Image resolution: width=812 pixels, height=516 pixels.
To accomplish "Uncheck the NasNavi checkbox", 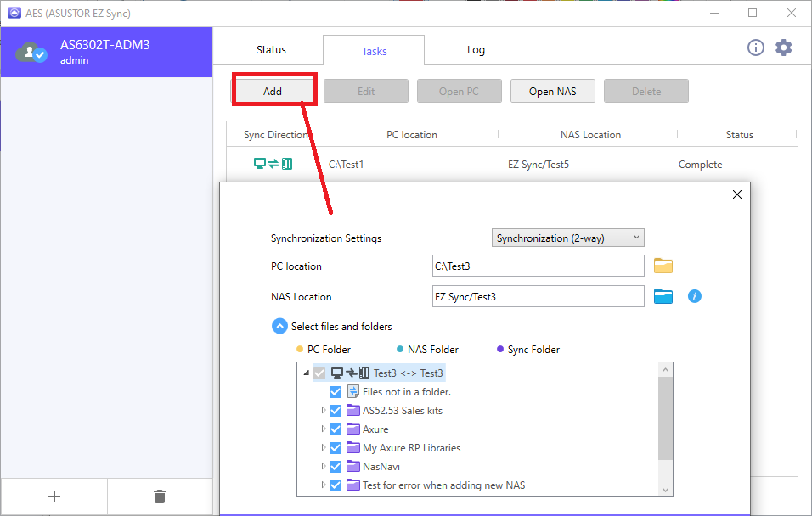I will (336, 466).
